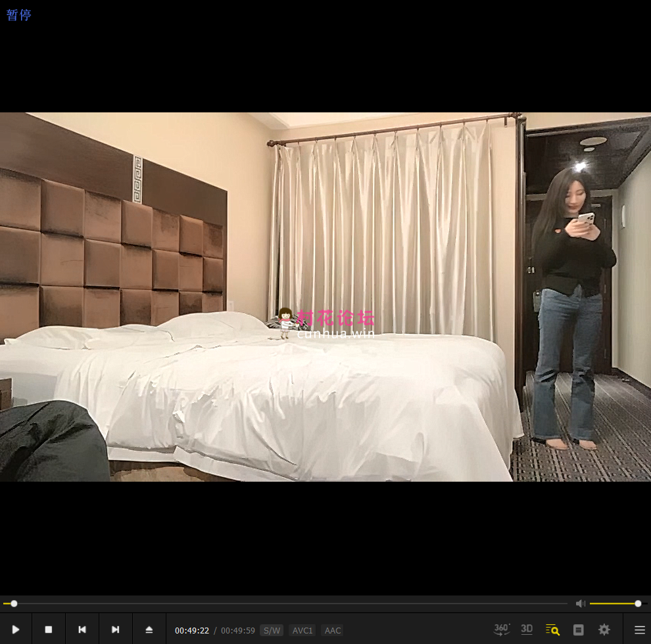This screenshot has height=644, width=651.
Task: Click the seek bar position handle
Action: (14, 603)
